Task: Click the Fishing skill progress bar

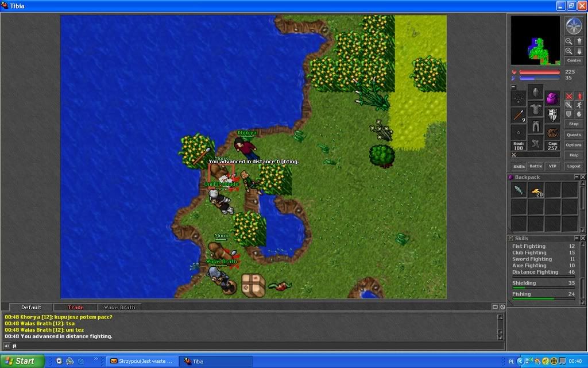Action: [543, 299]
